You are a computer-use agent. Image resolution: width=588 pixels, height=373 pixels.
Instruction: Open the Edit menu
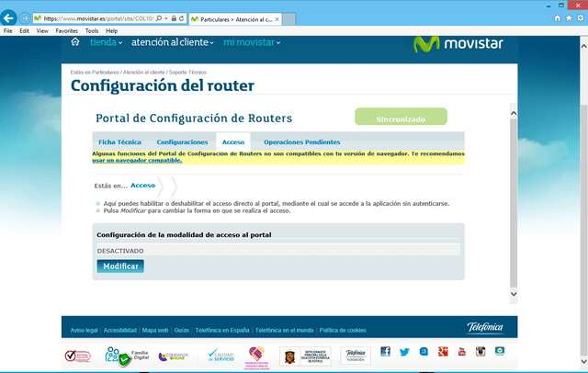point(25,30)
